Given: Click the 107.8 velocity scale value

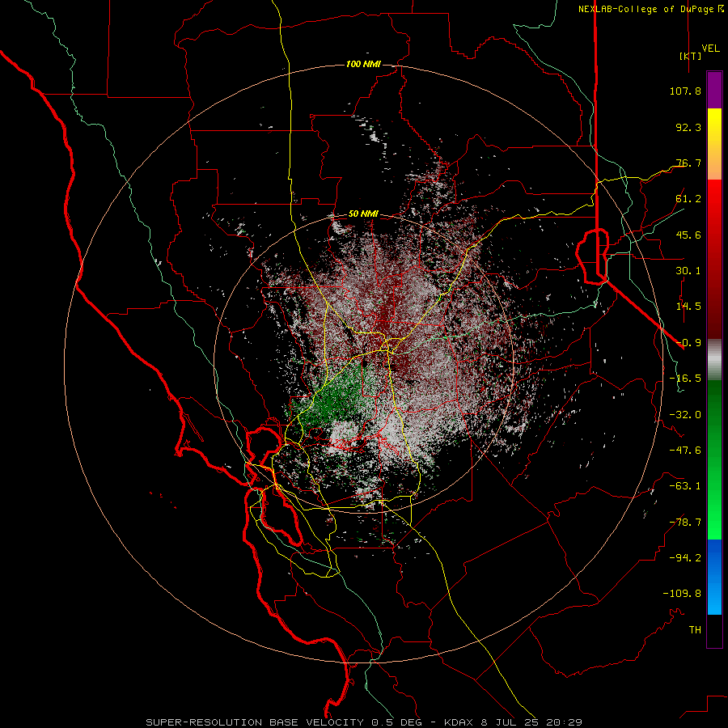Looking at the screenshot, I should 685,91.
